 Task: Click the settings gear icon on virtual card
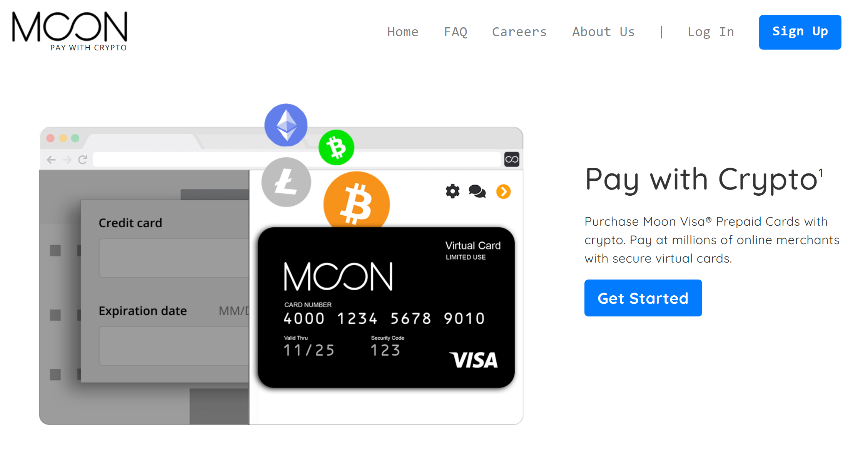tap(452, 193)
